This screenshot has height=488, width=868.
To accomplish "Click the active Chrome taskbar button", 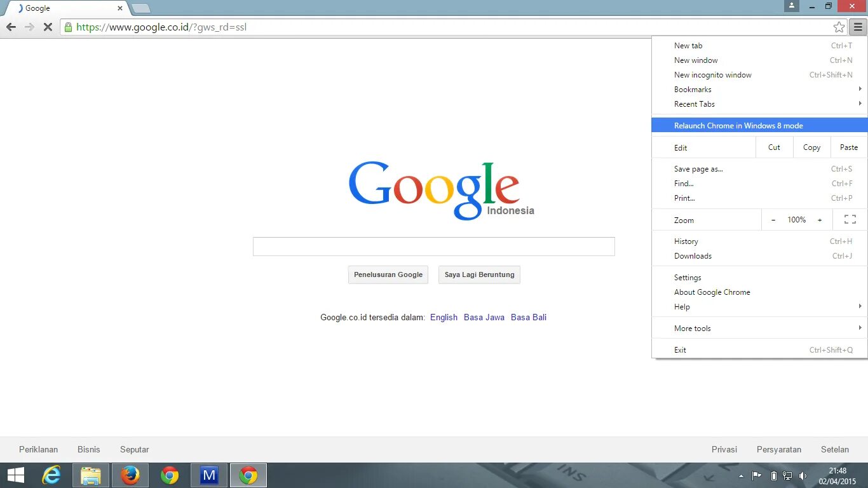I will (248, 475).
